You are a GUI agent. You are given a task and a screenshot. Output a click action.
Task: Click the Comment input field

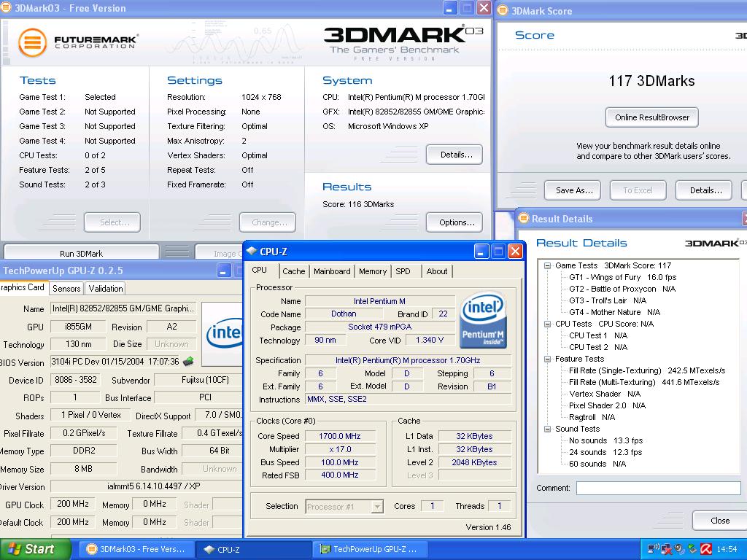pyautogui.click(x=659, y=488)
